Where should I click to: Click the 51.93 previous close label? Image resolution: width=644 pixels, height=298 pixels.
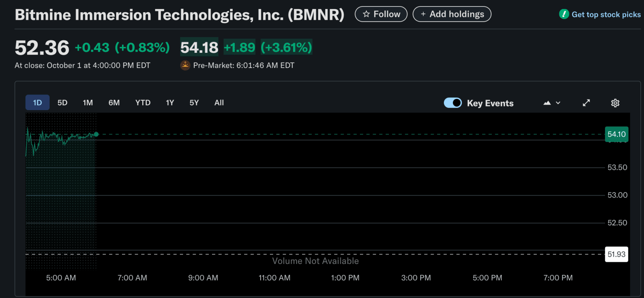pyautogui.click(x=617, y=254)
